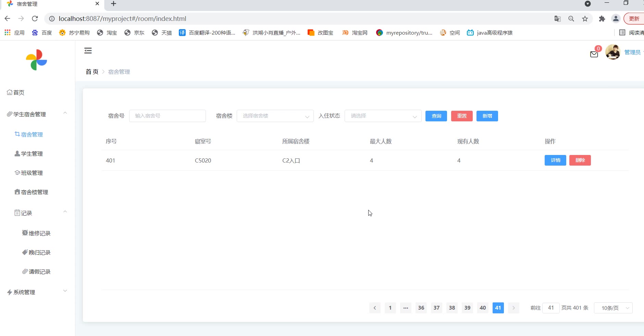Click the Google translate page icon

point(557,19)
